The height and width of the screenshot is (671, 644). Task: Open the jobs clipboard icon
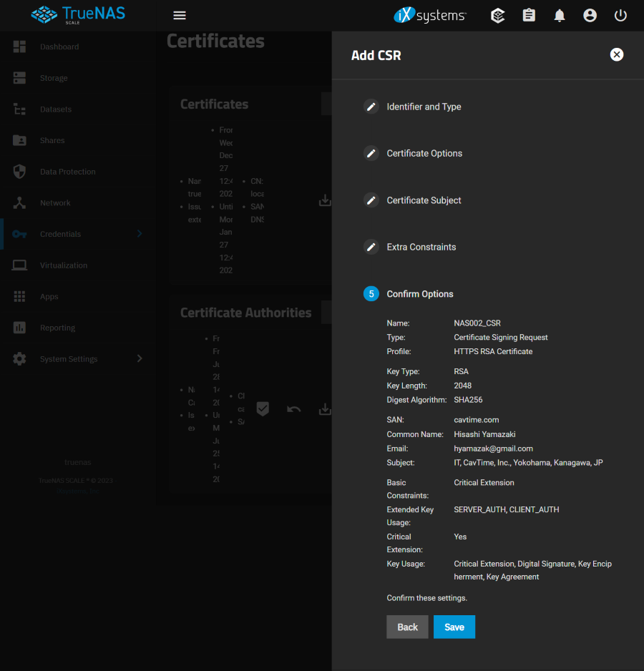(529, 15)
